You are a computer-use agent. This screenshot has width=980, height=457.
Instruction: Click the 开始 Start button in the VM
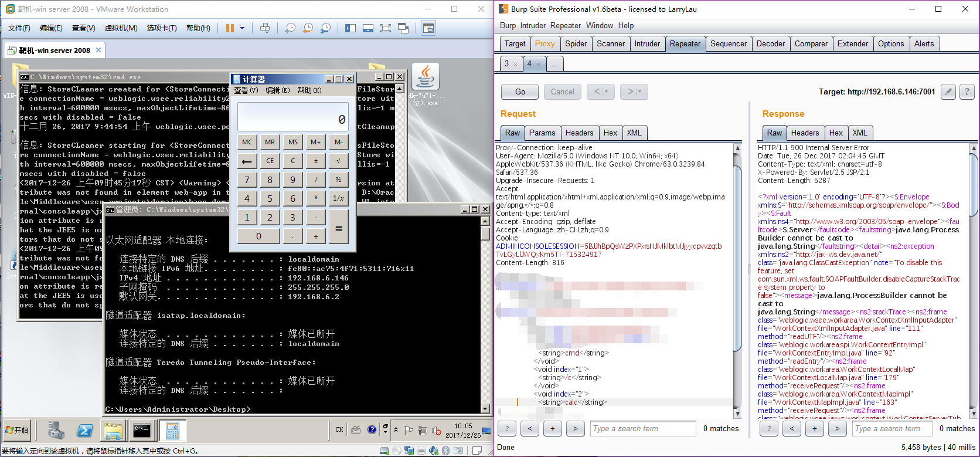pyautogui.click(x=17, y=430)
